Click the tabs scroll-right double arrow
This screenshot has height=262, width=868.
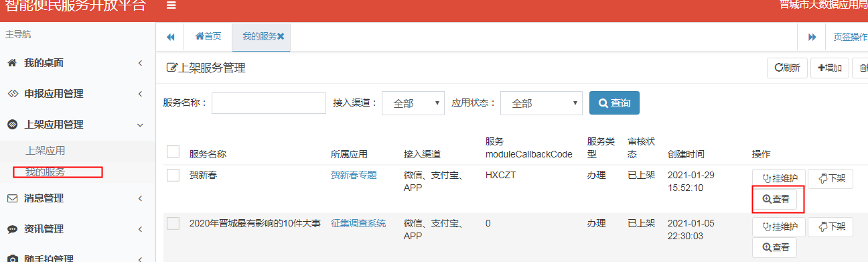coord(812,37)
